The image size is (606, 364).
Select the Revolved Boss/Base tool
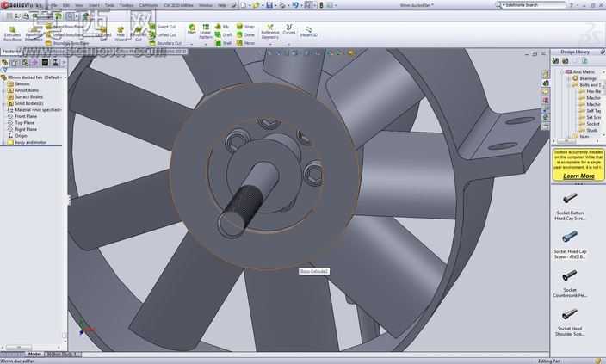[x=34, y=34]
